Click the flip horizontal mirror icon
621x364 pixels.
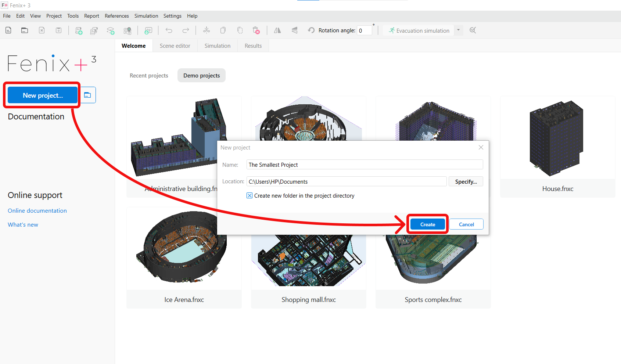pos(277,30)
